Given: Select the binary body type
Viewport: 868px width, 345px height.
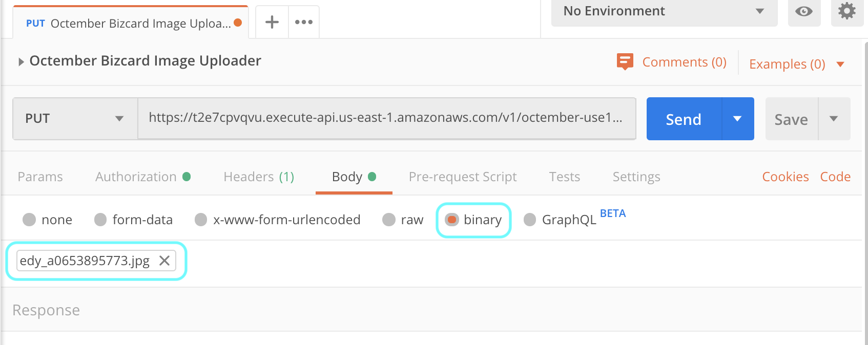Looking at the screenshot, I should pos(452,220).
